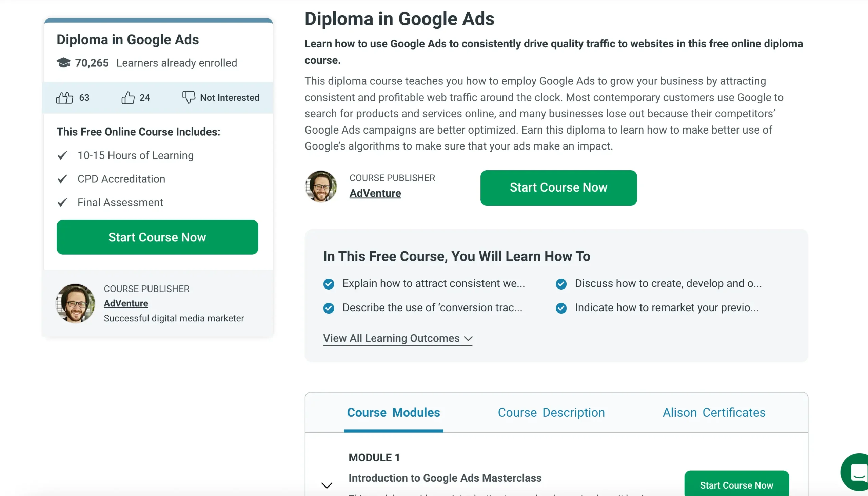The height and width of the screenshot is (496, 868).
Task: Click the checkmark icon beside CPD Accreditation
Action: [62, 179]
